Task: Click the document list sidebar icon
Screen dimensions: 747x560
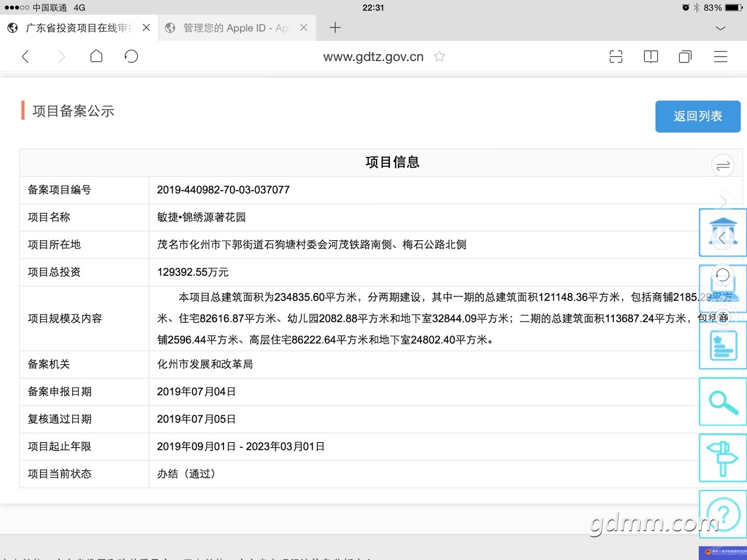Action: 723,346
